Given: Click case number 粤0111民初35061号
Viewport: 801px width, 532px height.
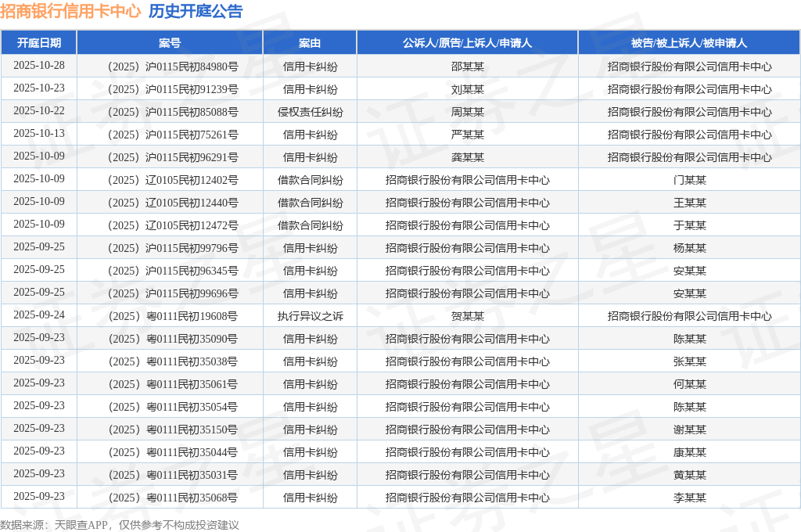Looking at the screenshot, I should tap(173, 384).
